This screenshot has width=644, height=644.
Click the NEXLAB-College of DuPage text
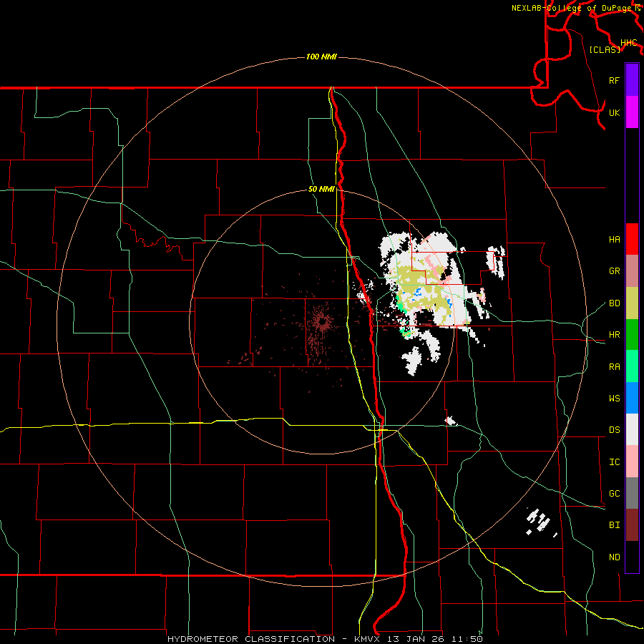pos(571,8)
